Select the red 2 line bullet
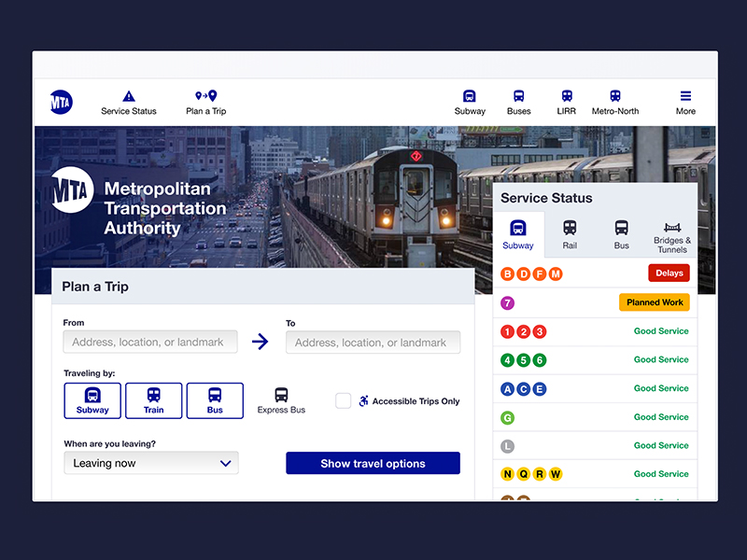The height and width of the screenshot is (560, 747). (524, 331)
